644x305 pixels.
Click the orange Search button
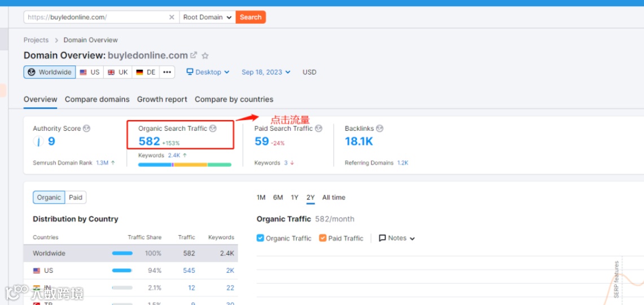[251, 17]
